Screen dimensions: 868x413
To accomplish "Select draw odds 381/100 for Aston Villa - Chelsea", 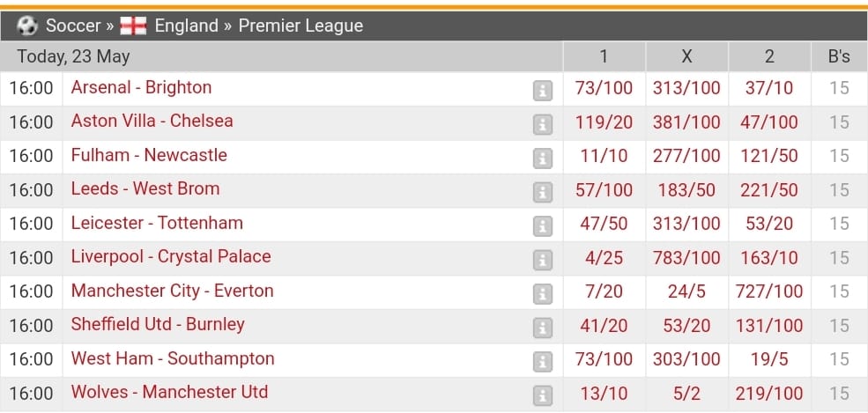I will coord(686,122).
